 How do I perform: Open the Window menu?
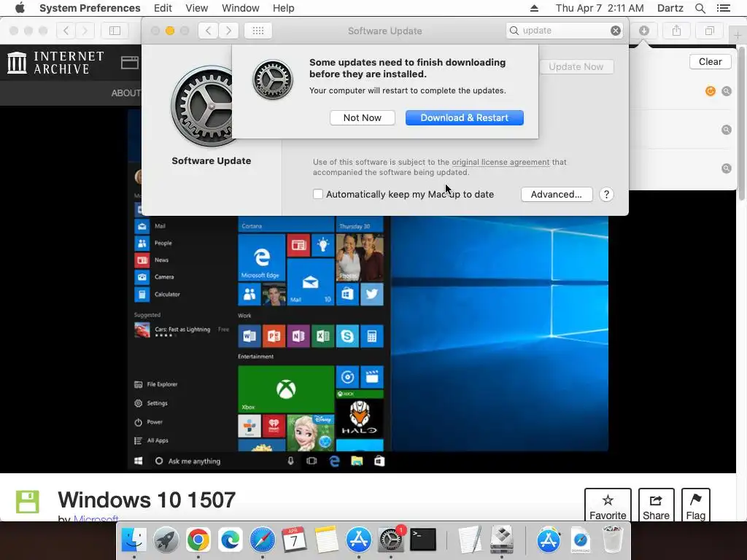[241, 8]
